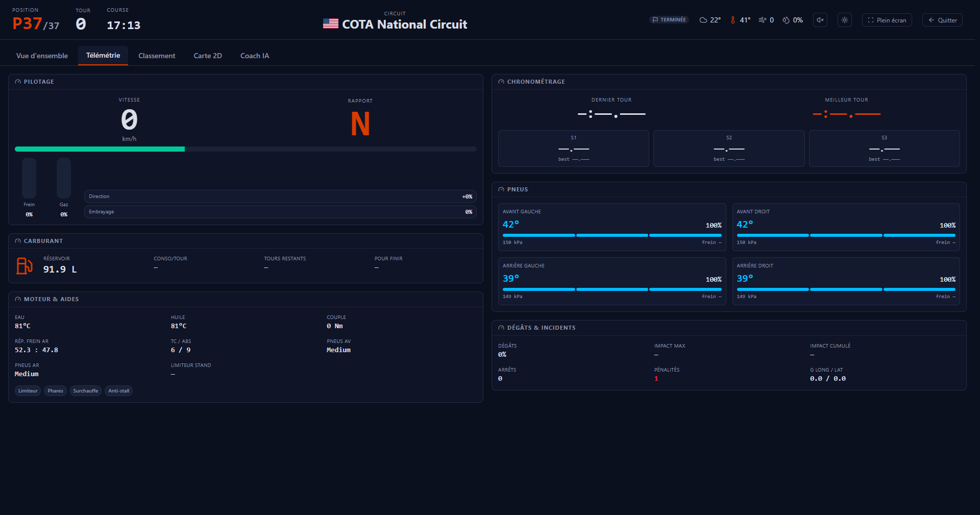Click the green RPM progress bar
Screen dimensions: 980x515
click(100, 149)
